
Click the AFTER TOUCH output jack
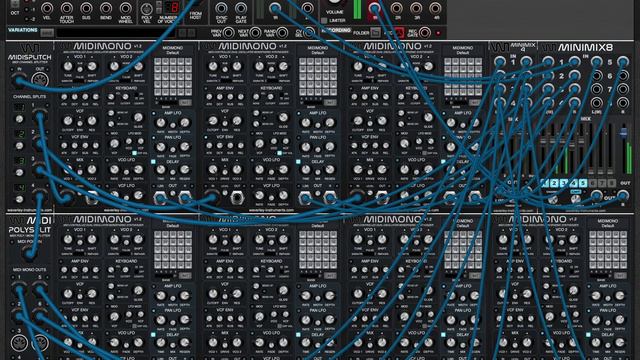point(67,8)
